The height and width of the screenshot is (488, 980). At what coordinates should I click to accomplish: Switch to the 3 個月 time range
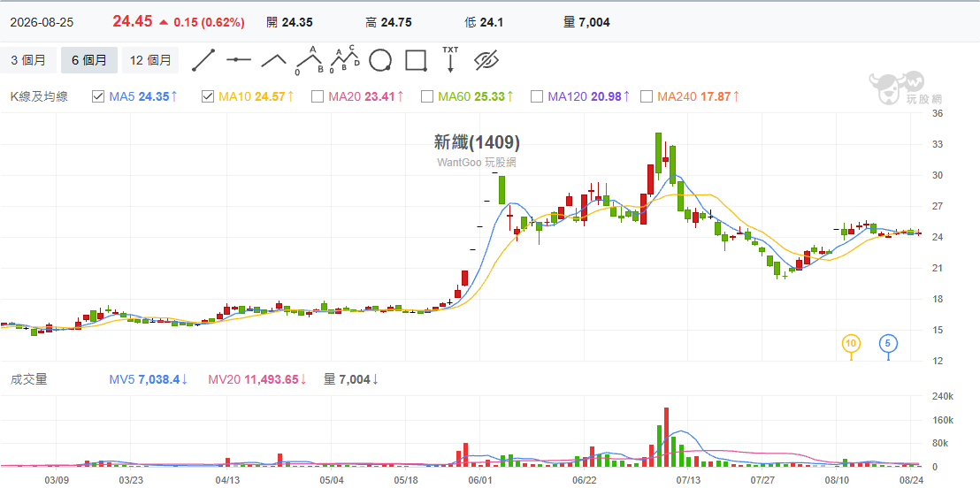(x=28, y=60)
